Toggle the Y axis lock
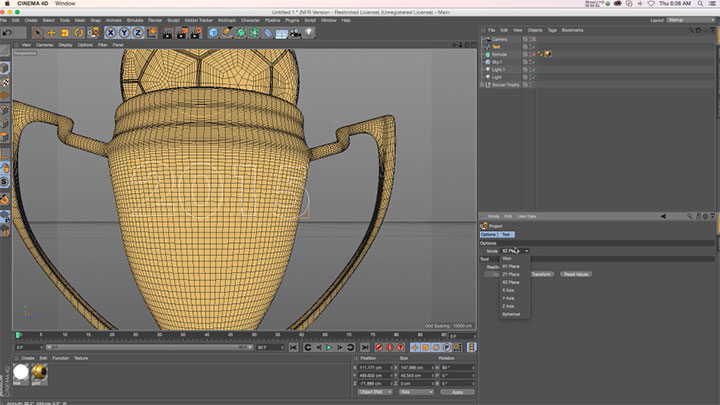The image size is (720, 405). 124,33
